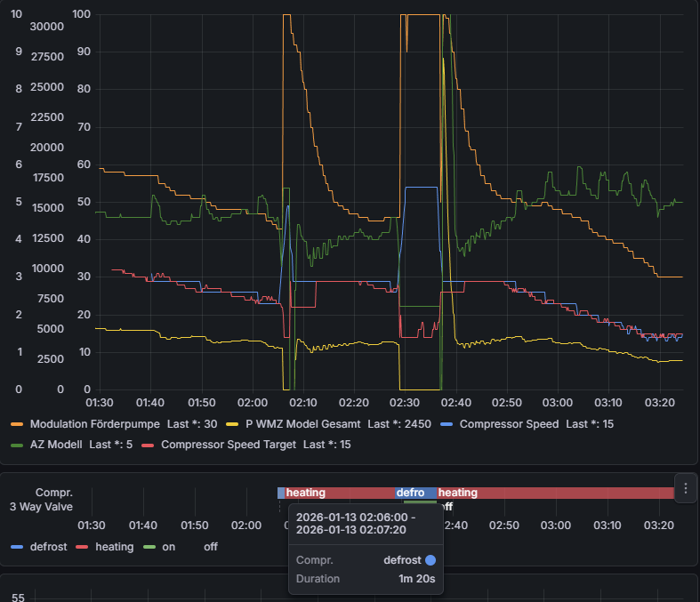The image size is (700, 602).
Task: Toggle Compressor Speed legend entry
Action: [509, 424]
